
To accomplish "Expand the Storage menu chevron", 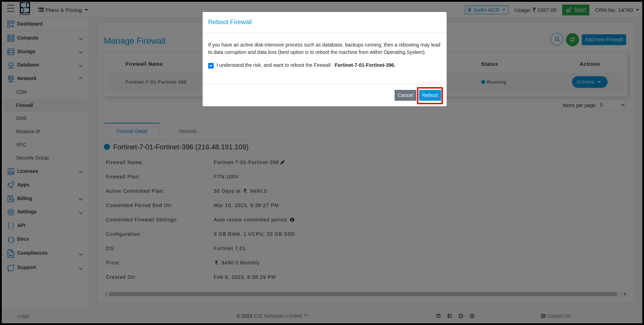I will click(x=81, y=52).
